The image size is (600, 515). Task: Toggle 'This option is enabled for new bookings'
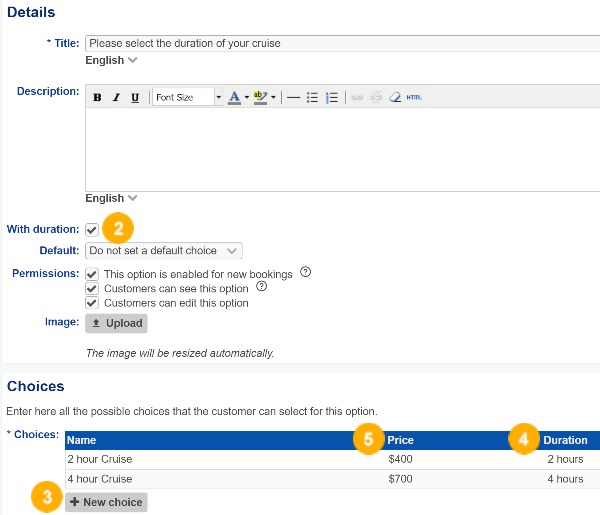[x=92, y=274]
